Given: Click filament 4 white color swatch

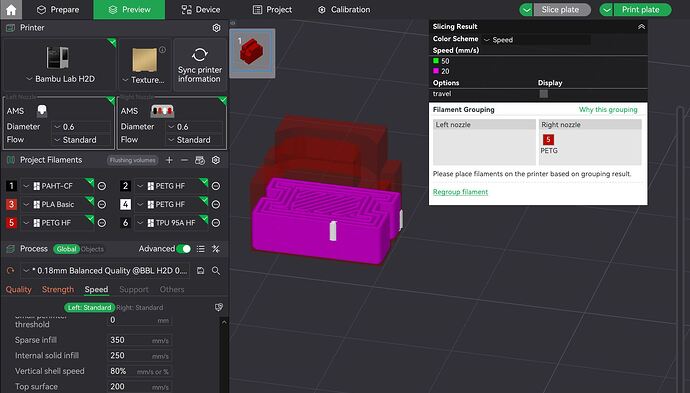Looking at the screenshot, I should (125, 205).
